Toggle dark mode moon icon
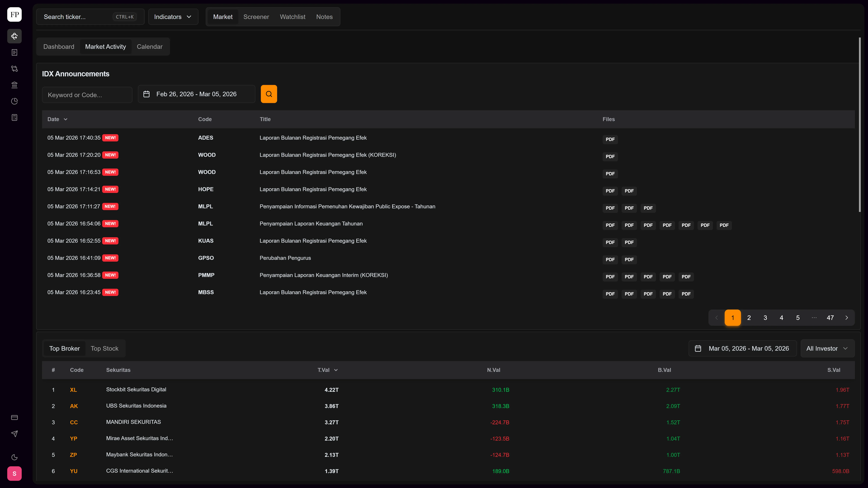868x488 pixels. tap(14, 457)
